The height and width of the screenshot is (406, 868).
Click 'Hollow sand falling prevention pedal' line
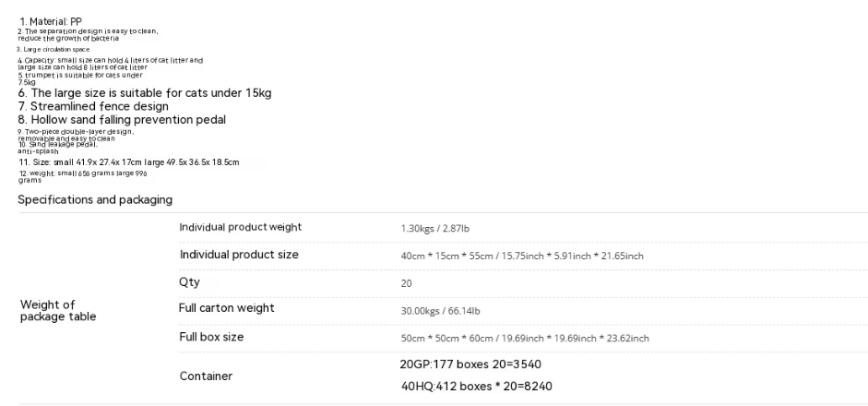(x=123, y=120)
